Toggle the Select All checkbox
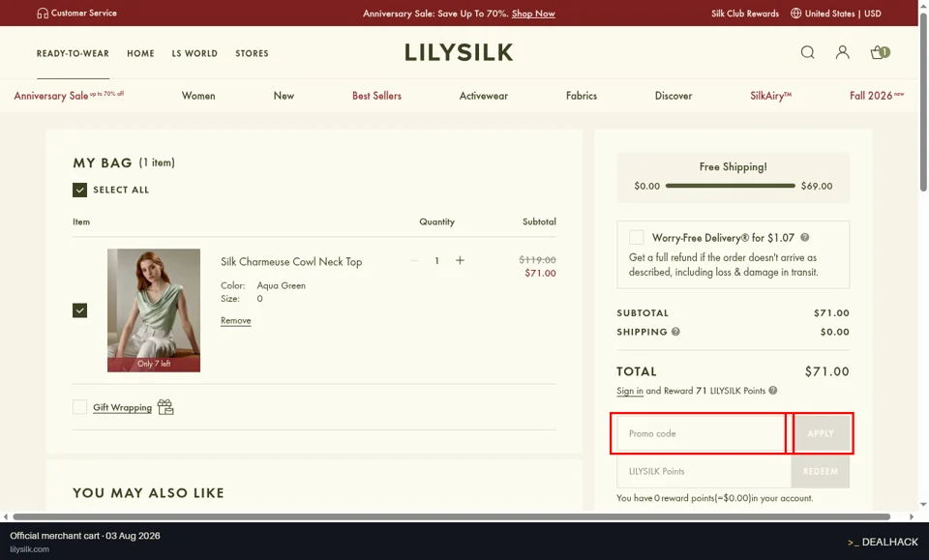 80,190
